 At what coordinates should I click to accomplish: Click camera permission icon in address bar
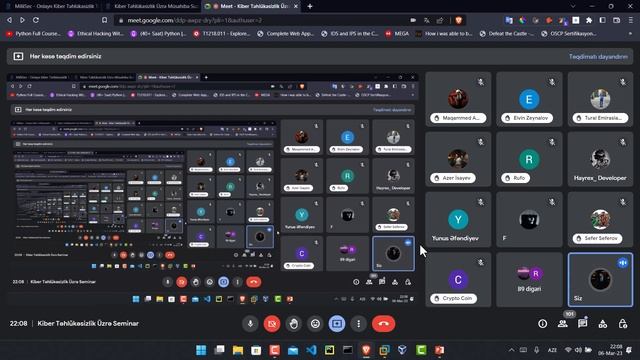pos(413,20)
